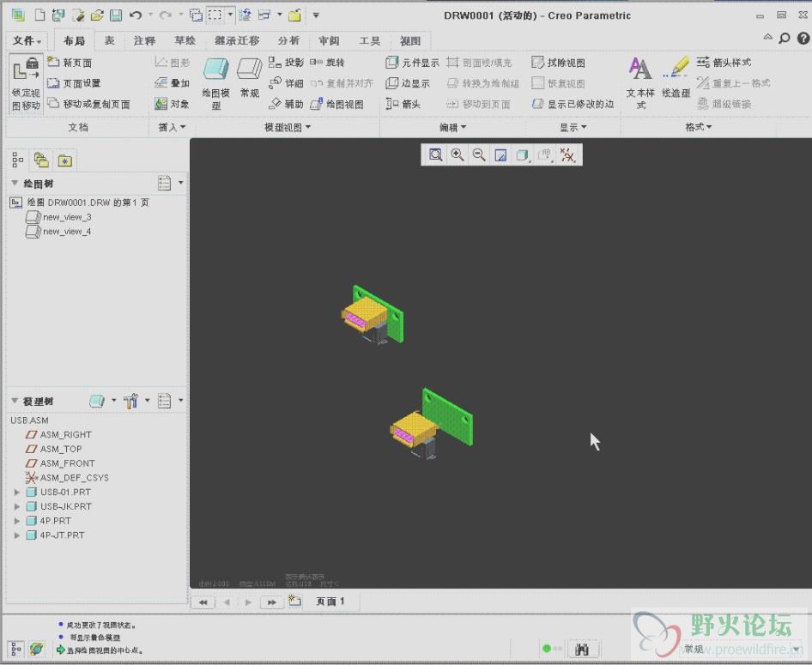The image size is (812, 665).
Task: Collapse 绘图树 drawing tree section
Action: coord(15,184)
